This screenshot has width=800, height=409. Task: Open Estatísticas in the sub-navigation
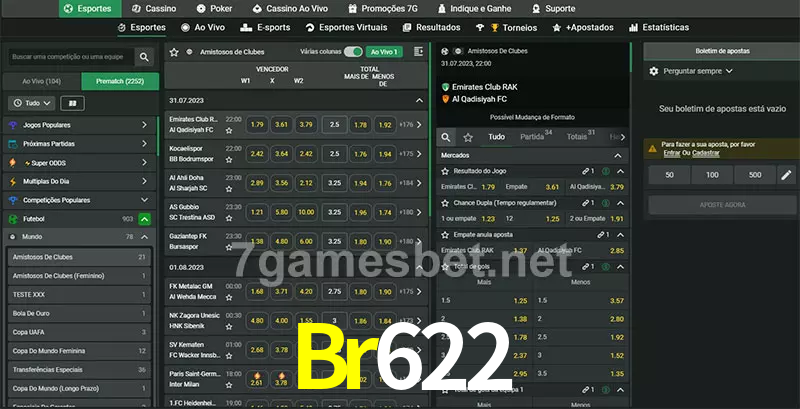coord(659,28)
